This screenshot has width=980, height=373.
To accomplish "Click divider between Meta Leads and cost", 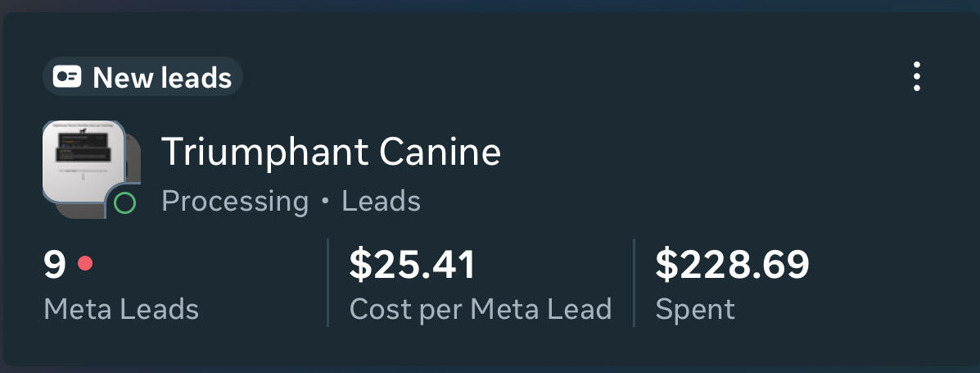I will pos(327,283).
